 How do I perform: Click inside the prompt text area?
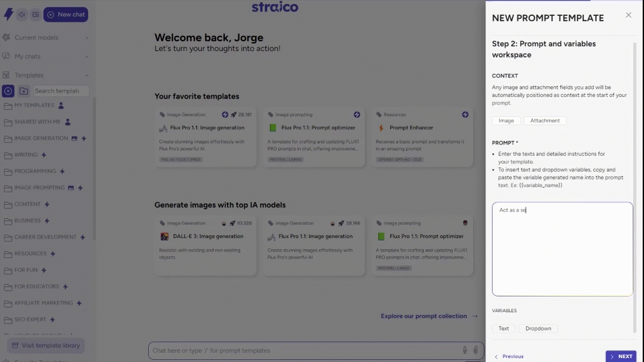click(562, 249)
